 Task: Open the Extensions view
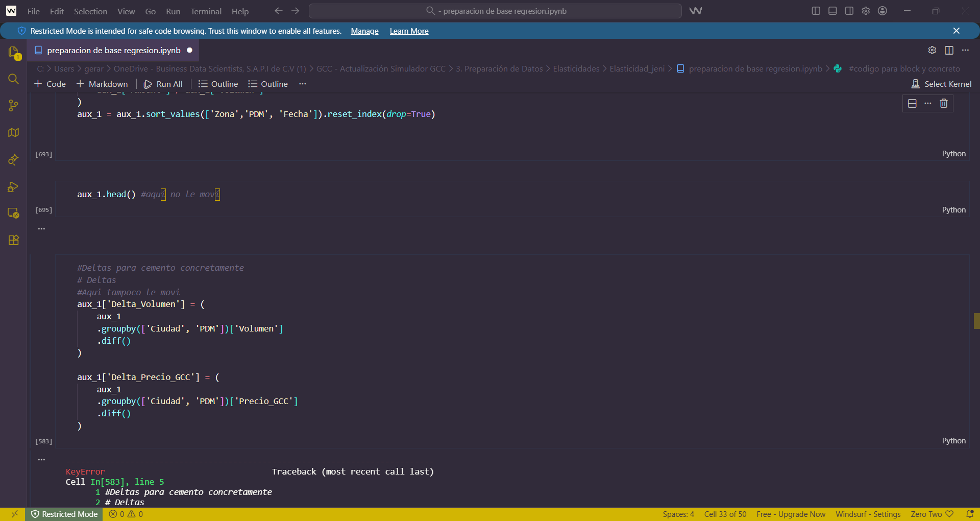coord(13,240)
